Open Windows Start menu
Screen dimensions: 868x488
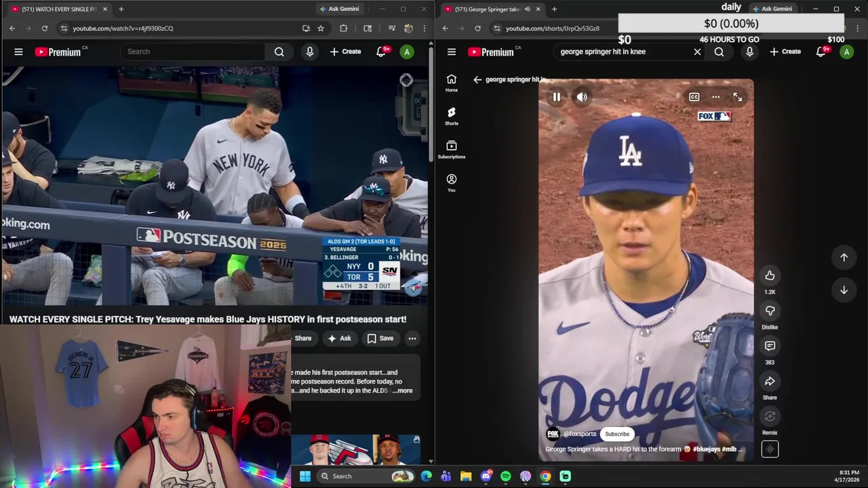(x=304, y=476)
